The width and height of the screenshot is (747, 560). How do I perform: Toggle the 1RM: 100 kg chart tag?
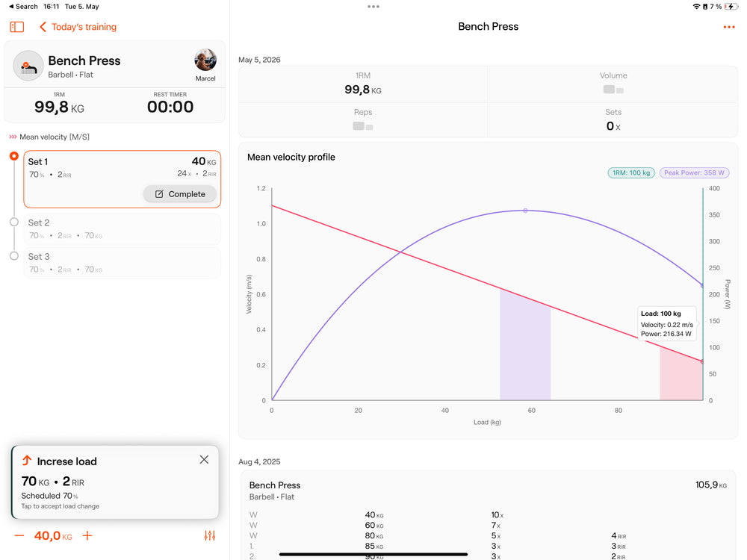pyautogui.click(x=631, y=173)
